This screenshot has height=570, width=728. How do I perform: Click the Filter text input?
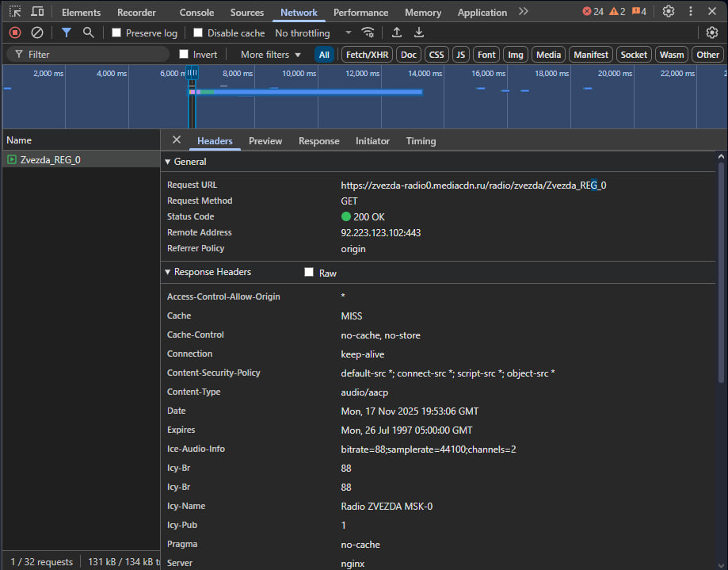click(88, 55)
